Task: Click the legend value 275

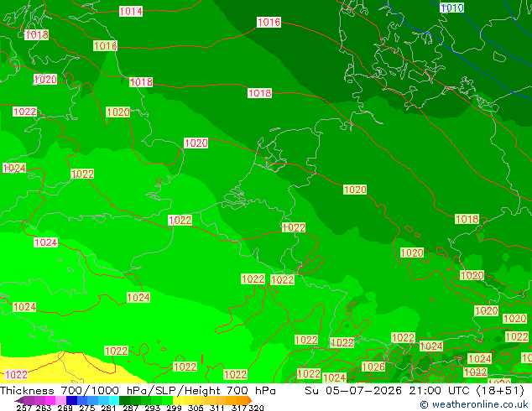Action: tap(87, 408)
